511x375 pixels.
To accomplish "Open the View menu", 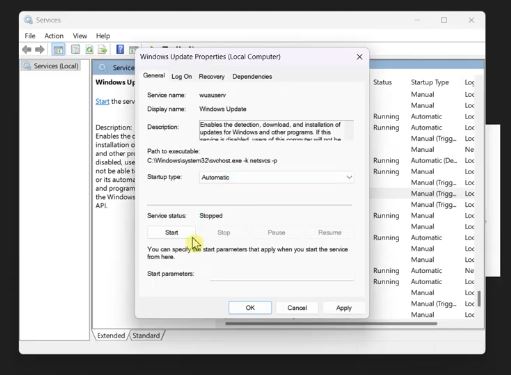I will pyautogui.click(x=80, y=36).
